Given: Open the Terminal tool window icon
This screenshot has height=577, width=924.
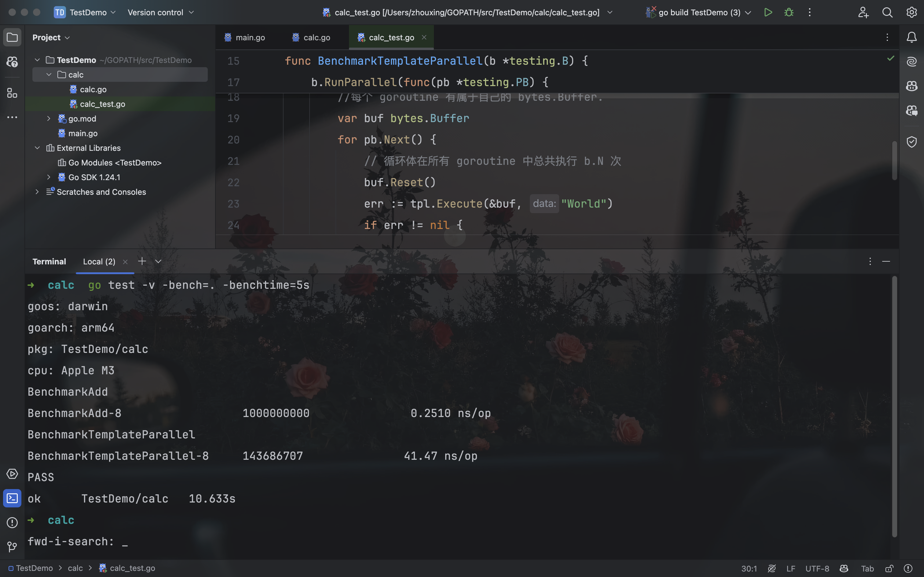Looking at the screenshot, I should pyautogui.click(x=12, y=498).
